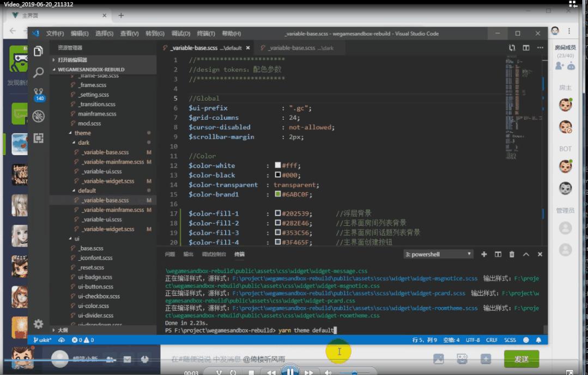Click the SCSS language mode in status bar

tap(510, 340)
